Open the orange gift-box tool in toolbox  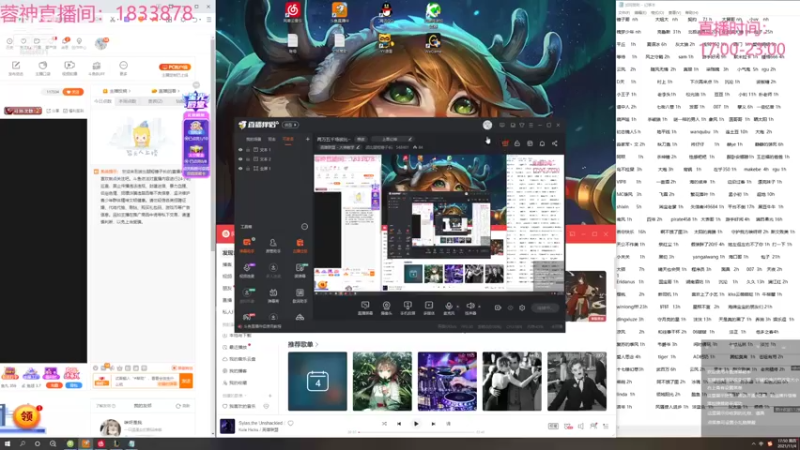click(x=300, y=244)
